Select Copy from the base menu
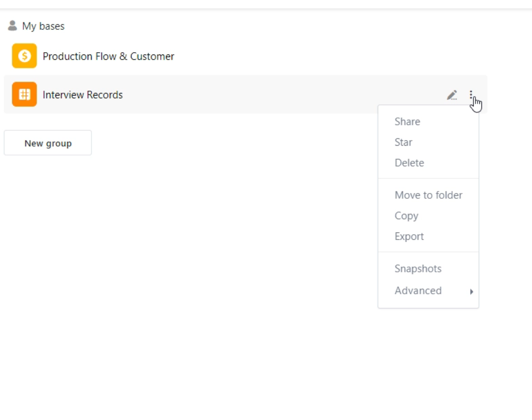Screen dimensions: 532x420 pos(406,216)
